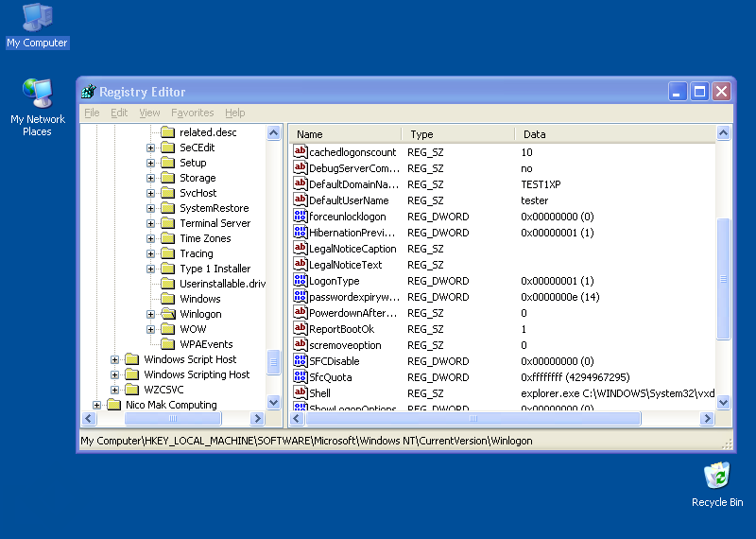Image resolution: width=756 pixels, height=539 pixels.
Task: Click the Winlogon open folder icon
Action: click(168, 314)
